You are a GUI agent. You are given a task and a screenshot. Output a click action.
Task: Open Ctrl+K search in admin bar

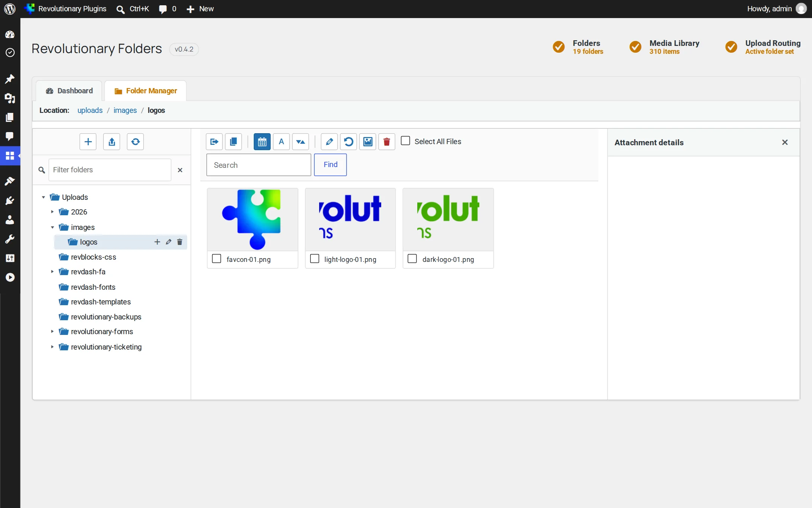coord(133,9)
